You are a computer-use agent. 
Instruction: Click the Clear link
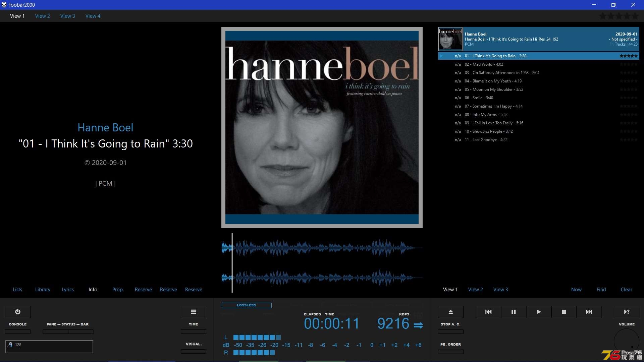[x=627, y=289]
